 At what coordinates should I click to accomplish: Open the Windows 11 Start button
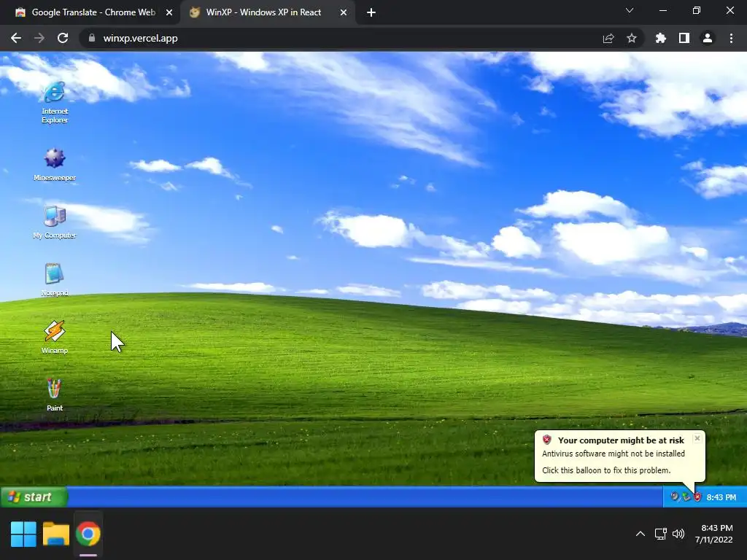pyautogui.click(x=23, y=534)
